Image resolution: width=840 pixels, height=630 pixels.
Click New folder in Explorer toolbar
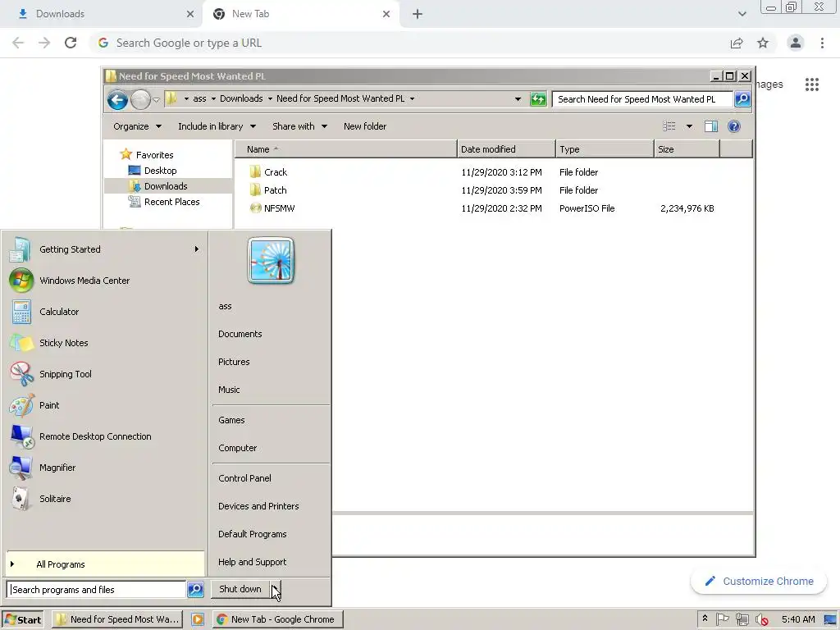pos(365,126)
